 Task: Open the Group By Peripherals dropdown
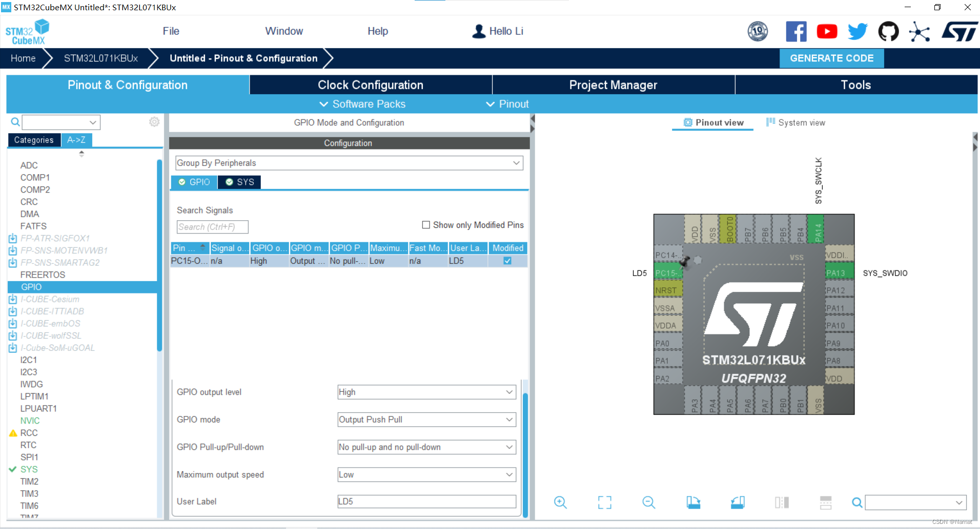(x=349, y=163)
